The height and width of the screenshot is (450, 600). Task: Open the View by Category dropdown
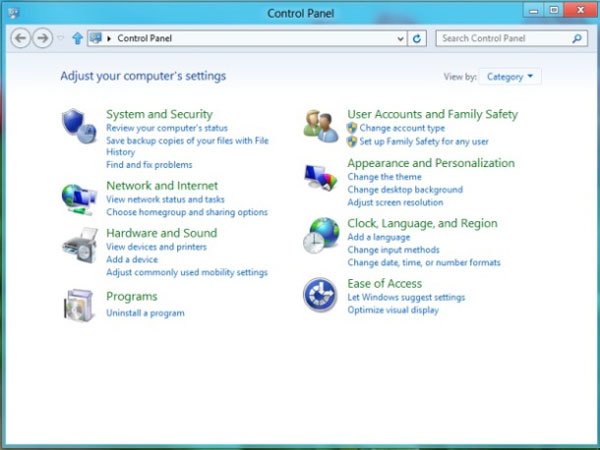tap(510, 77)
